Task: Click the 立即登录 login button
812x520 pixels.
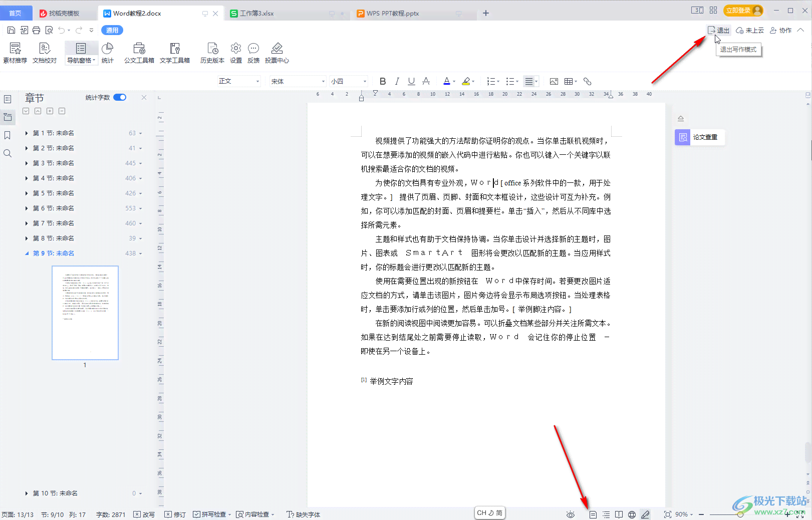Action: 743,10
